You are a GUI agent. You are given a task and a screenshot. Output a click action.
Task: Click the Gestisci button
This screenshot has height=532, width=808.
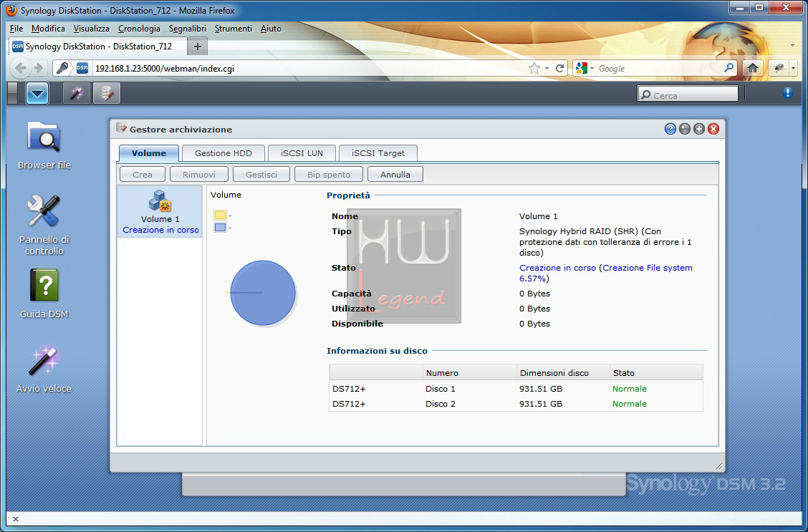coord(261,175)
